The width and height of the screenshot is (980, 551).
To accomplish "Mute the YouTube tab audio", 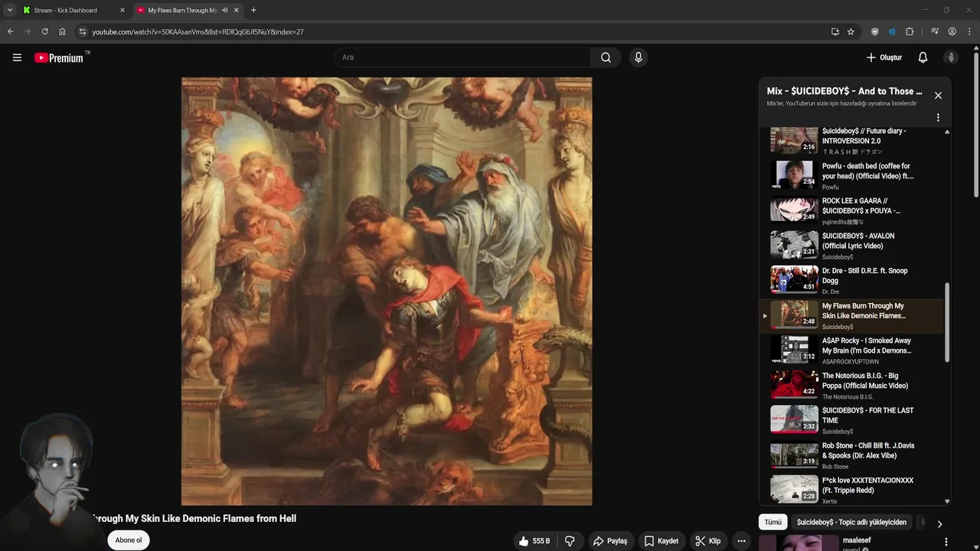I will [x=224, y=10].
